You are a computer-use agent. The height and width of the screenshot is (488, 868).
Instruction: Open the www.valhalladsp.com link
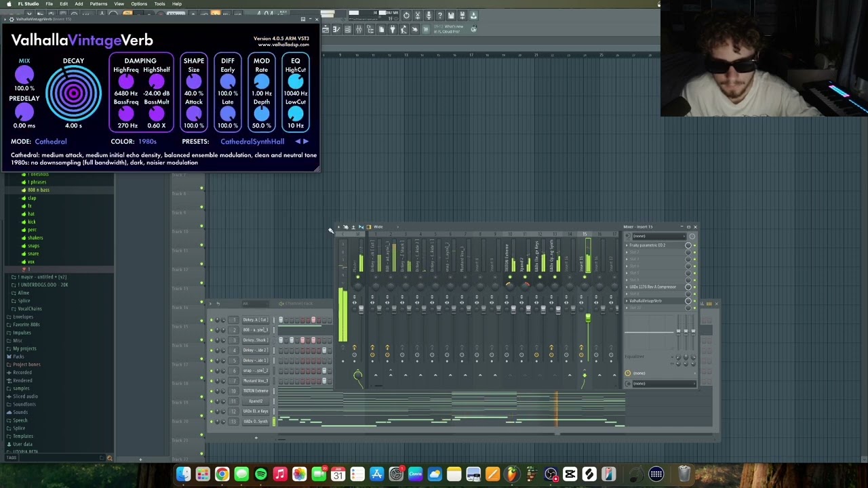283,45
